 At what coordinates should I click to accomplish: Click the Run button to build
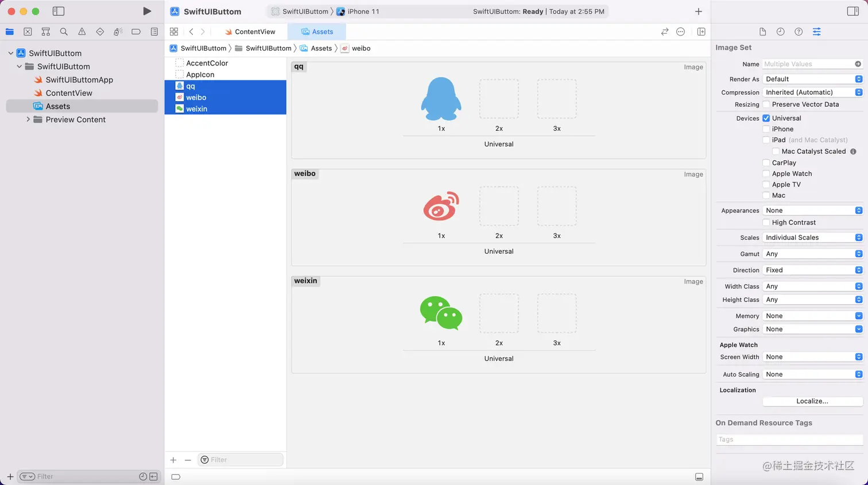[147, 10]
